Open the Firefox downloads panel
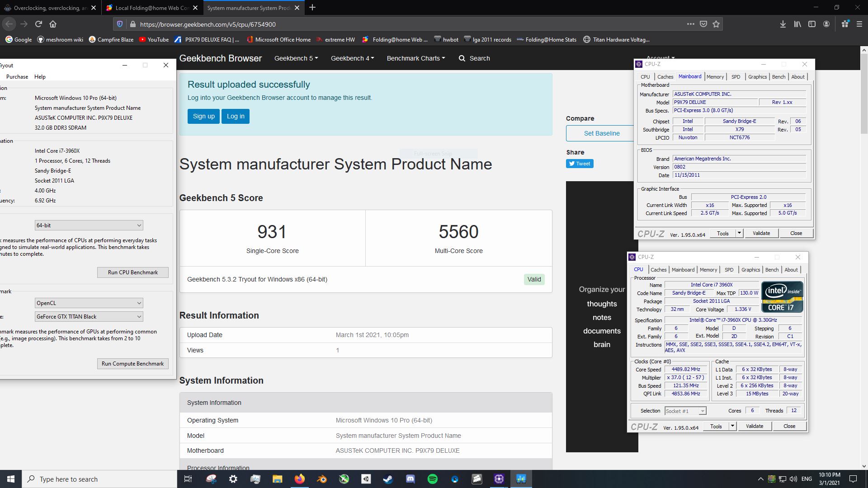868x488 pixels. click(783, 24)
